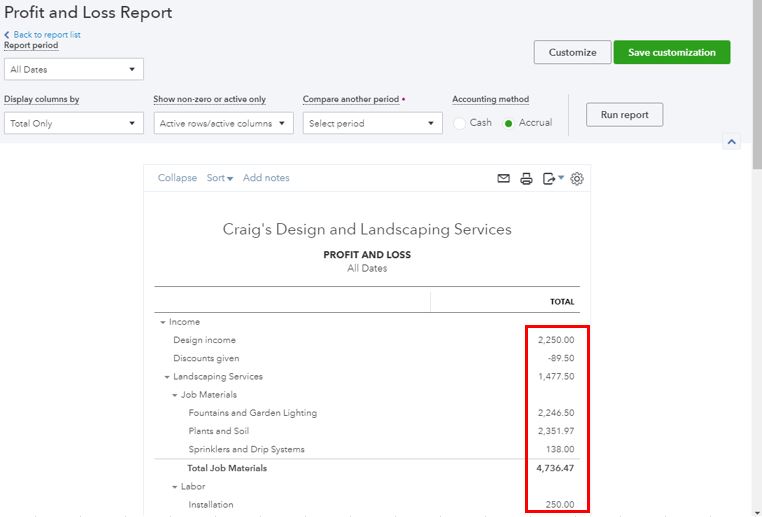Click Collapse link in report toolbar
This screenshot has height=517, width=762.
point(177,178)
